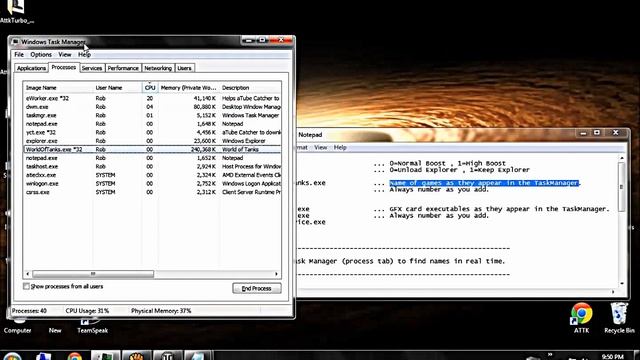Viewport: 640px width, 360px height.
Task: Show hidden taskbar toolbar chevron
Action: tap(550, 355)
